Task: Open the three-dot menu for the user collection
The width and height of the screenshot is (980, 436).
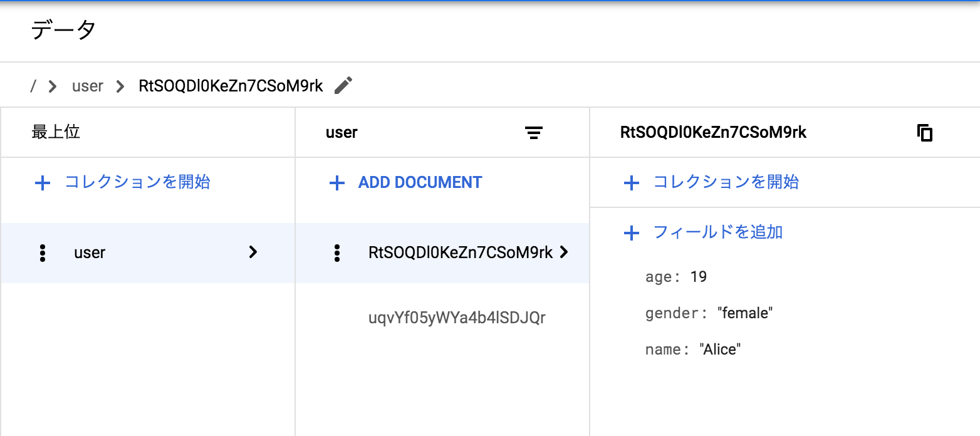Action: (42, 252)
